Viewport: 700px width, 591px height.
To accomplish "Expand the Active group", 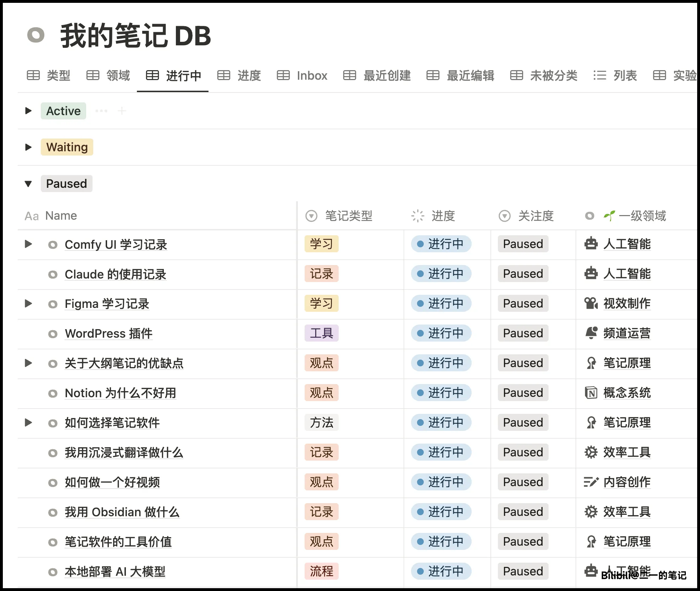I will (x=28, y=111).
